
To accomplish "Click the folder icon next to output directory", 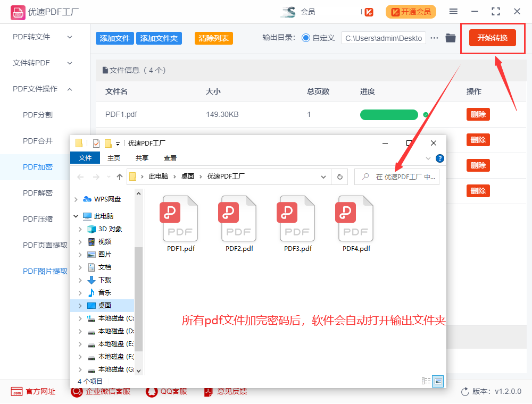I will pos(452,38).
